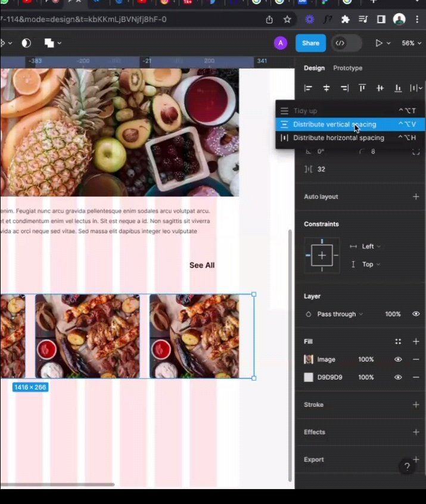Click Align horizontal centers icon

pos(327,88)
